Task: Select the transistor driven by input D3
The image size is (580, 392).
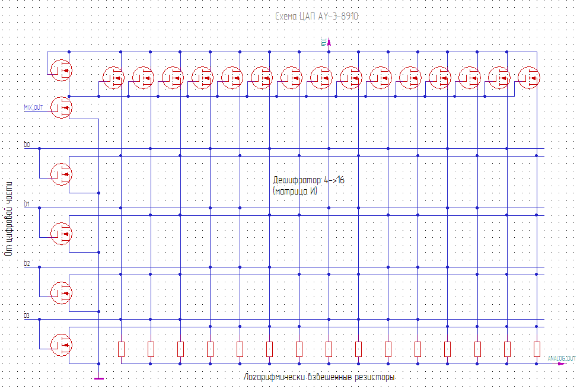Action: click(x=62, y=344)
